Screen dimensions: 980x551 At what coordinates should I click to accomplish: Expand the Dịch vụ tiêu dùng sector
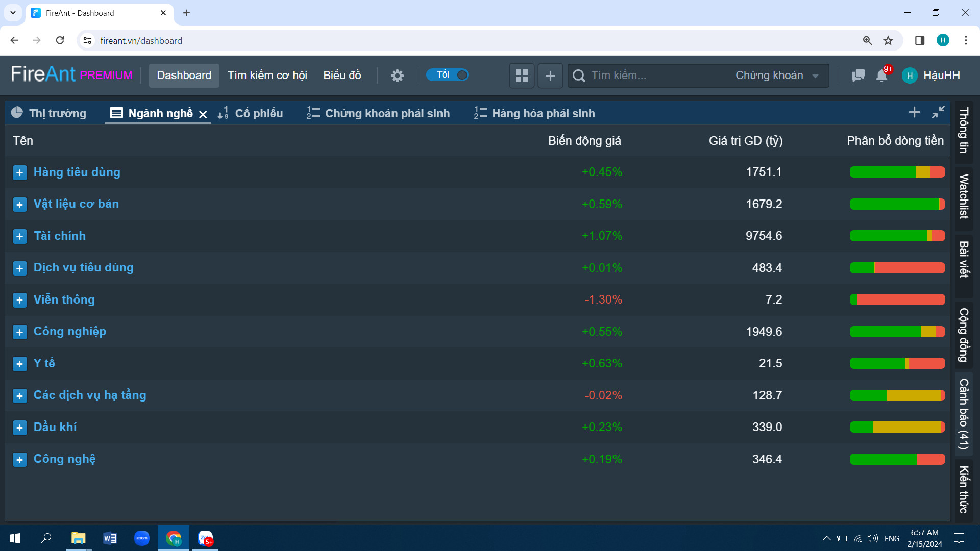pos(19,268)
